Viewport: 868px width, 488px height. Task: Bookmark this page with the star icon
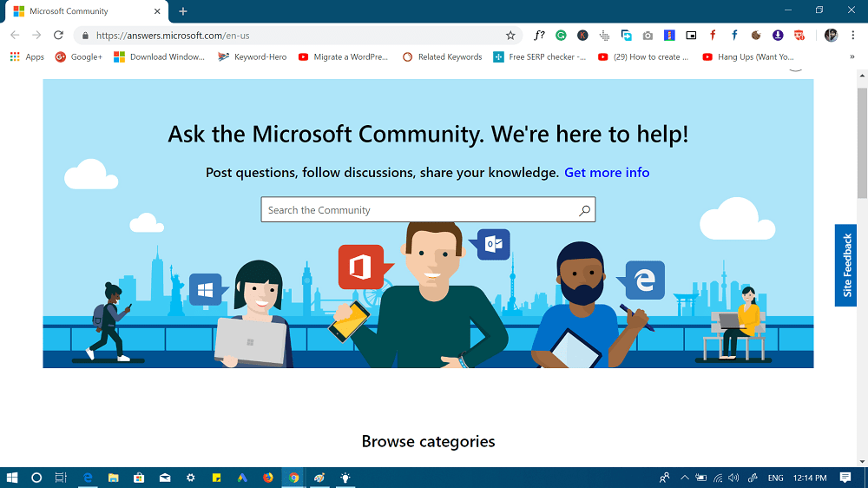point(510,36)
